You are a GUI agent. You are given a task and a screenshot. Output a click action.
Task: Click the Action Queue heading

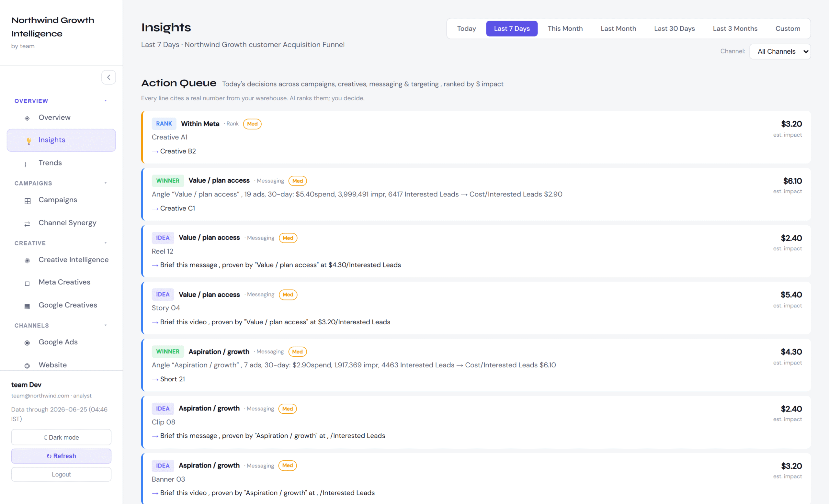[x=179, y=83]
